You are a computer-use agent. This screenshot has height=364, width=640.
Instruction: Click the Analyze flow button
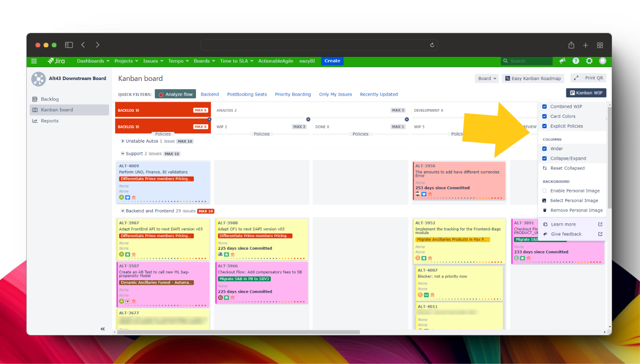pyautogui.click(x=175, y=94)
